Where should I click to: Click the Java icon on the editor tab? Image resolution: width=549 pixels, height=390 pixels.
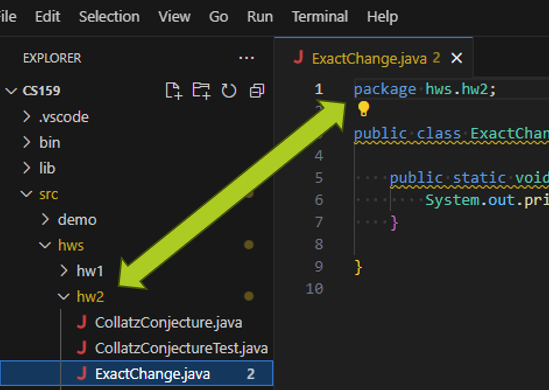click(x=298, y=57)
